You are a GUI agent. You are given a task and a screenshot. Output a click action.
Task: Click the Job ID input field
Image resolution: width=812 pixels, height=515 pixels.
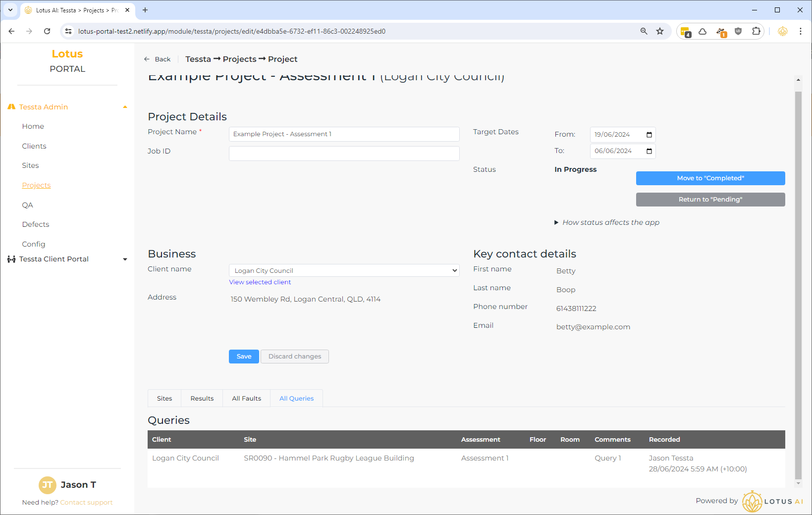(x=344, y=154)
